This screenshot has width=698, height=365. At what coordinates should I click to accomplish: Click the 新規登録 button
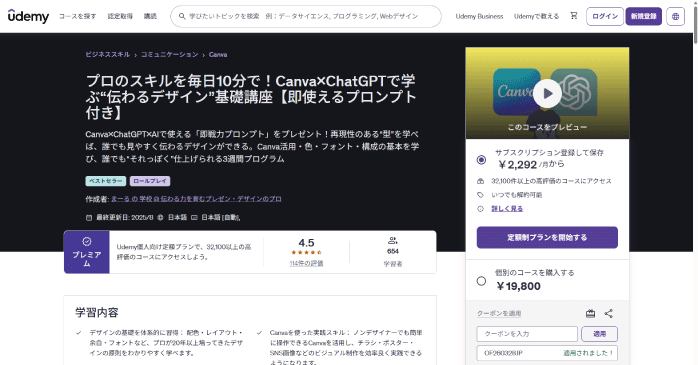point(644,16)
